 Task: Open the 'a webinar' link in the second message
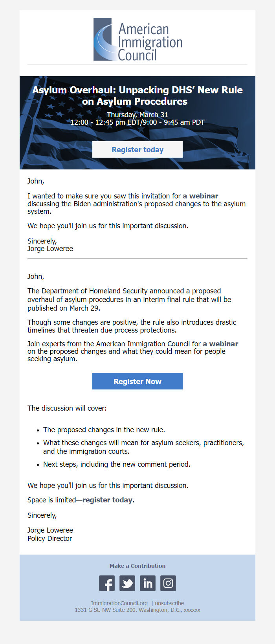[x=220, y=344]
